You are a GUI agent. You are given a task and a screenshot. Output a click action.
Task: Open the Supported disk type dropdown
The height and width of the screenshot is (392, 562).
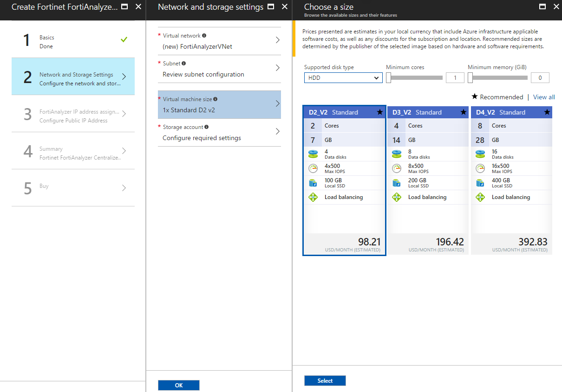click(343, 78)
